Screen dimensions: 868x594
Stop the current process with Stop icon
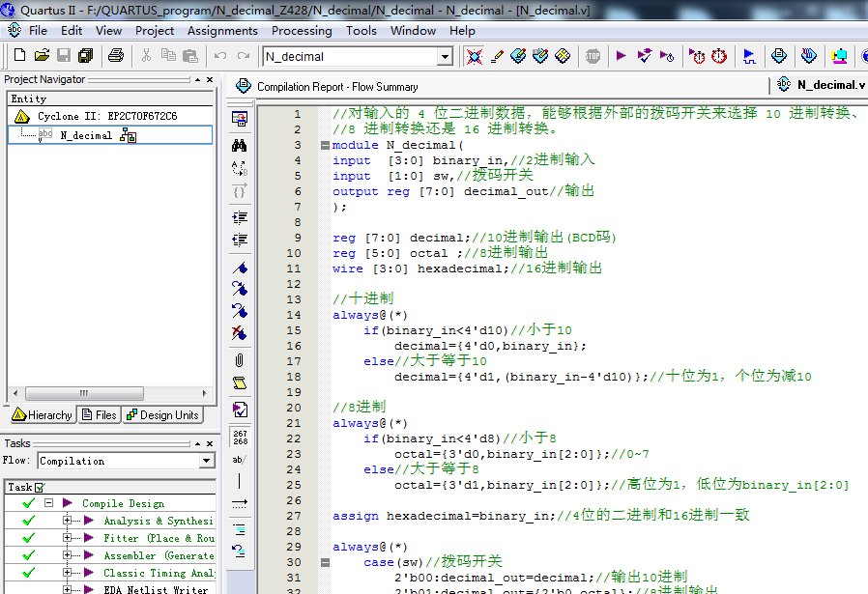click(593, 55)
